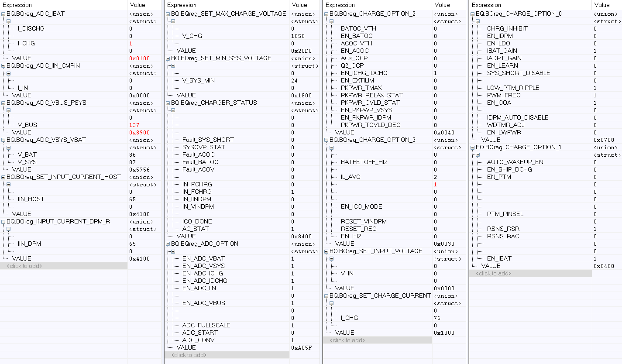The height and width of the screenshot is (364, 622).
Task: Select the PKPWR_TMAX row
Action: [395, 88]
